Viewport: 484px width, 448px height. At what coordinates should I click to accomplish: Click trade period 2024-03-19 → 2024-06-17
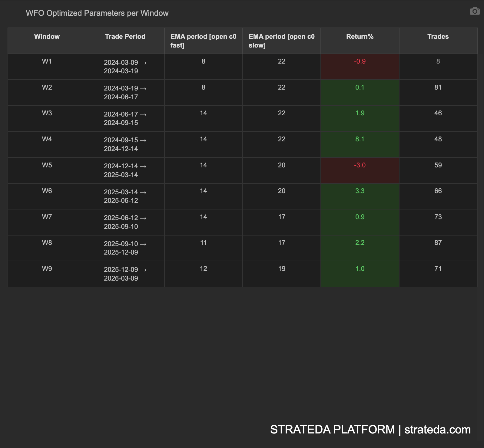125,93
